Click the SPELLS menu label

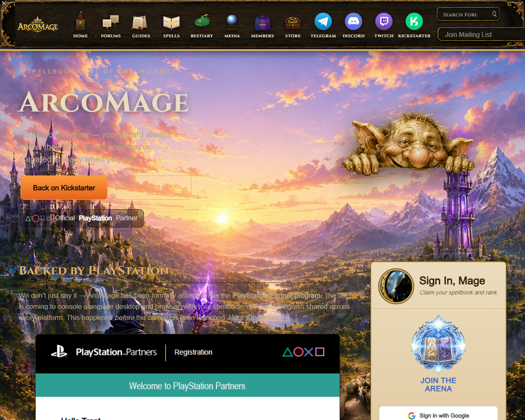[x=171, y=36]
